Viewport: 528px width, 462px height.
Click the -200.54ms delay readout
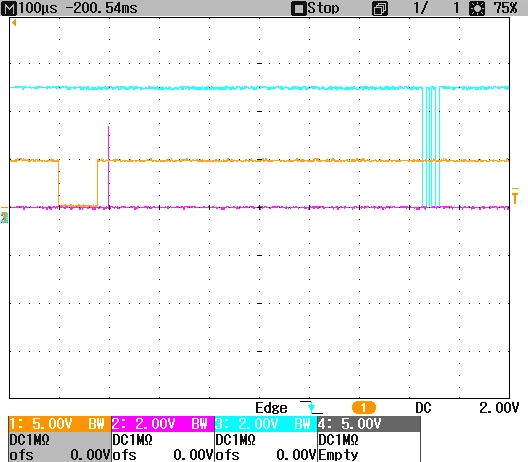coord(101,8)
